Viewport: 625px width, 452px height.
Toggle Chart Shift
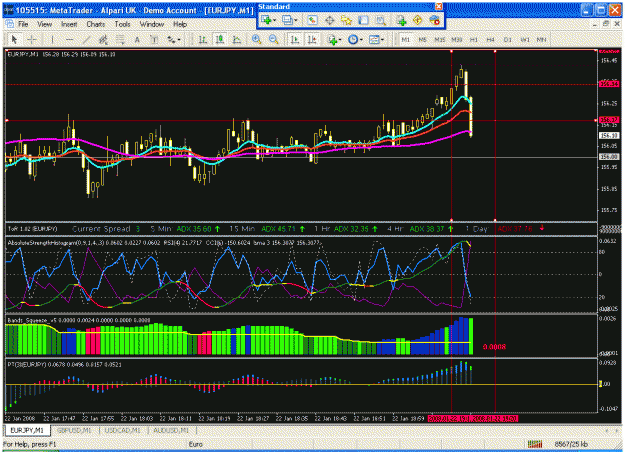point(312,39)
